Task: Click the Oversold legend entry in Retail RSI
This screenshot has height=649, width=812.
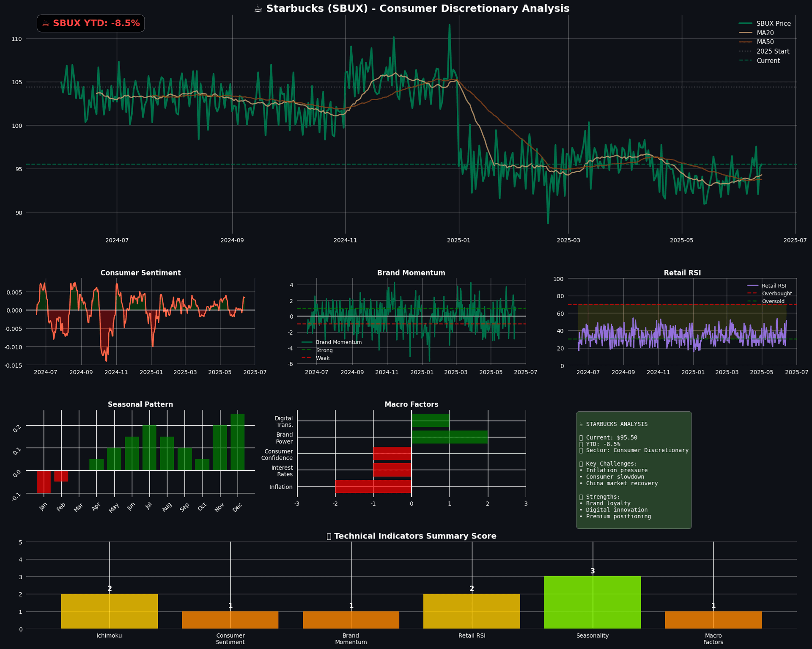Action: coord(765,301)
